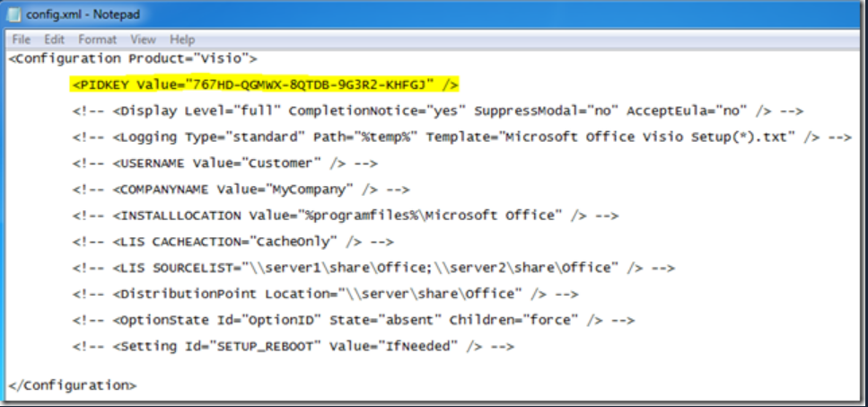Viewport: 868px width, 407px height.
Task: Open the Help menu
Action: [x=182, y=40]
